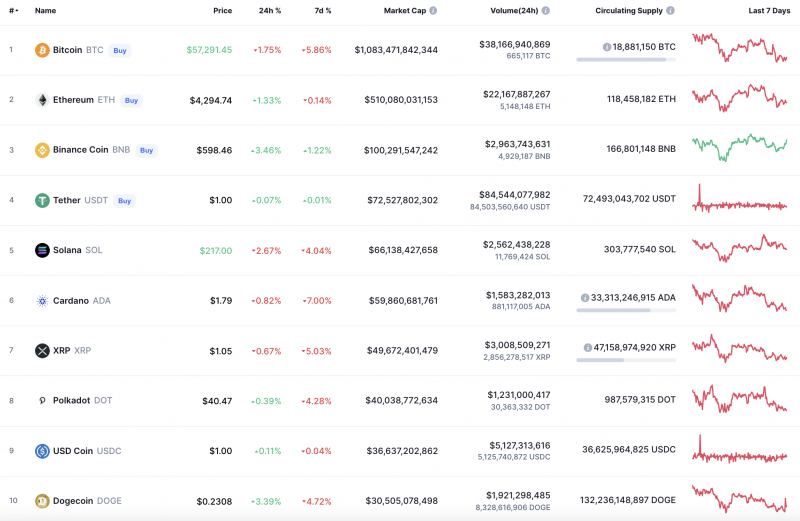The height and width of the screenshot is (521, 800).
Task: Open the Polkadot DOT name link
Action: (x=82, y=401)
